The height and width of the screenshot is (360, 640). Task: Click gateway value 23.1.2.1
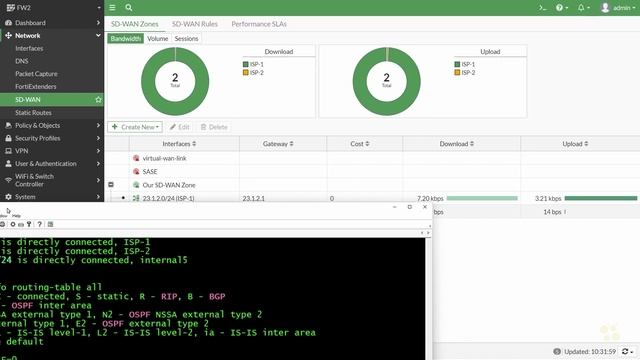(x=253, y=198)
